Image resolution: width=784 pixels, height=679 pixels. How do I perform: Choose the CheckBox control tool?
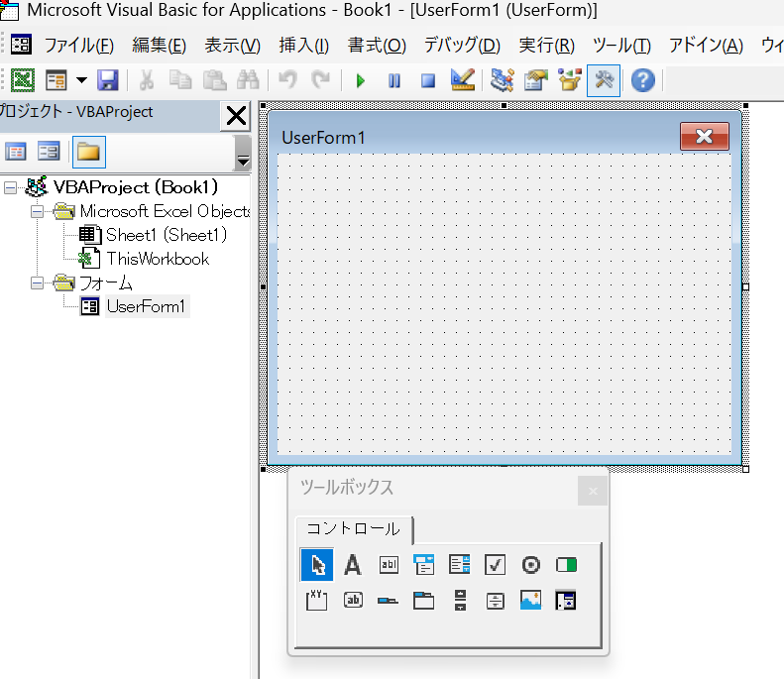(495, 565)
